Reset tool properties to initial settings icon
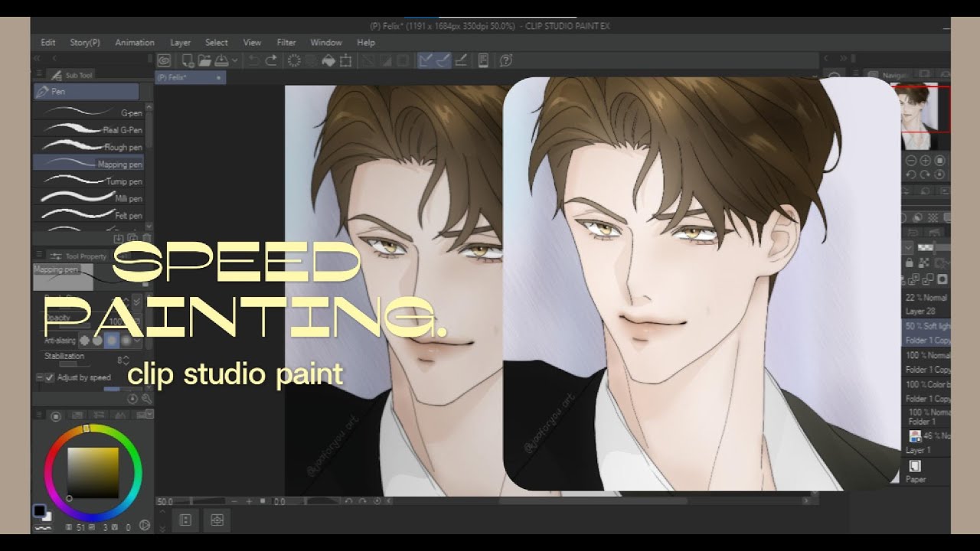Screen dimensions: 980x551 pyautogui.click(x=132, y=399)
